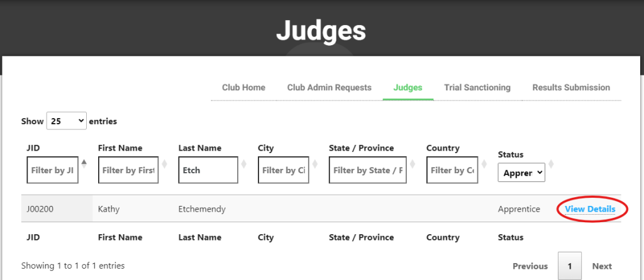Focus the Last Name filter field

(x=208, y=170)
